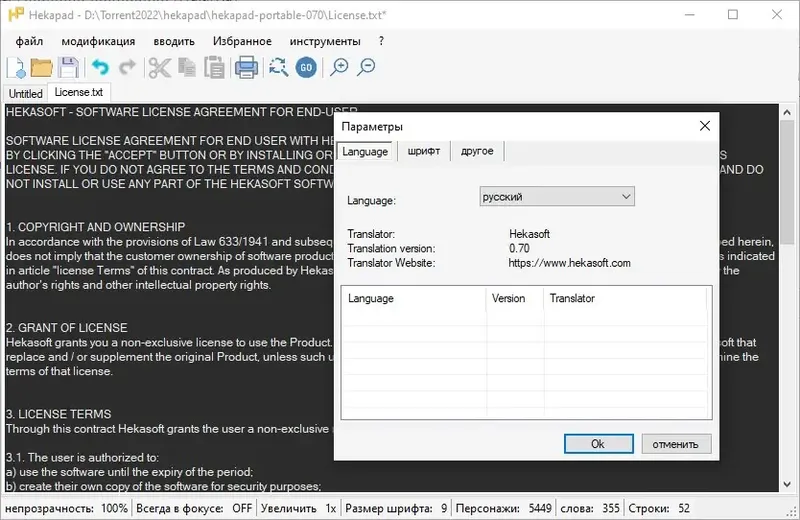
Task: Open the инструменты menu
Action: (x=325, y=41)
